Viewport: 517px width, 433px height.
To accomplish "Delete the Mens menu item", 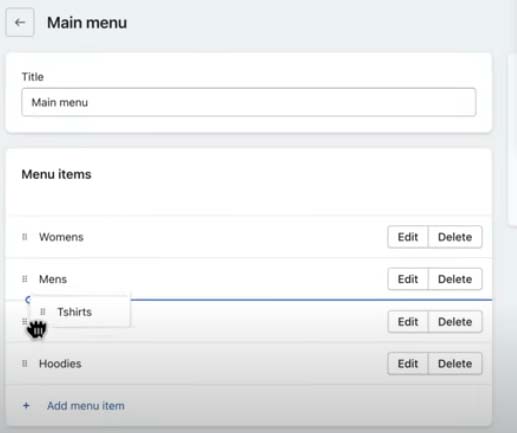I will click(x=455, y=279).
